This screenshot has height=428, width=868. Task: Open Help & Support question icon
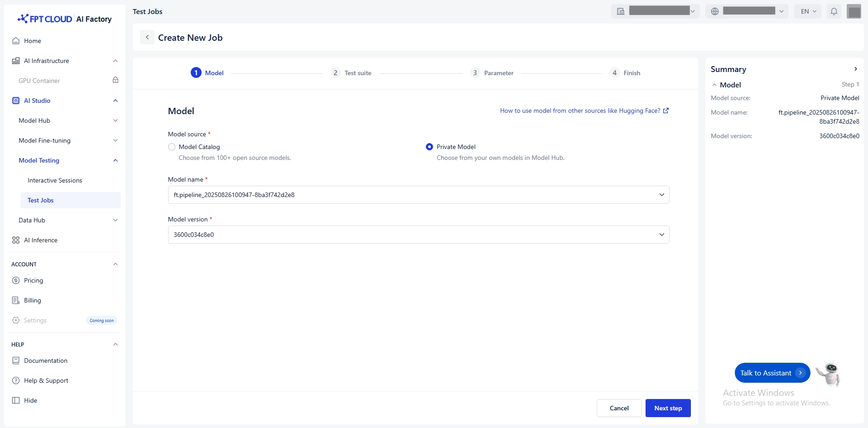(x=16, y=380)
